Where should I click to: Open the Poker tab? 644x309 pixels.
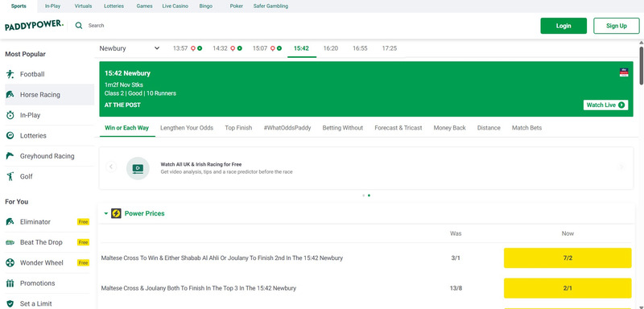(237, 6)
